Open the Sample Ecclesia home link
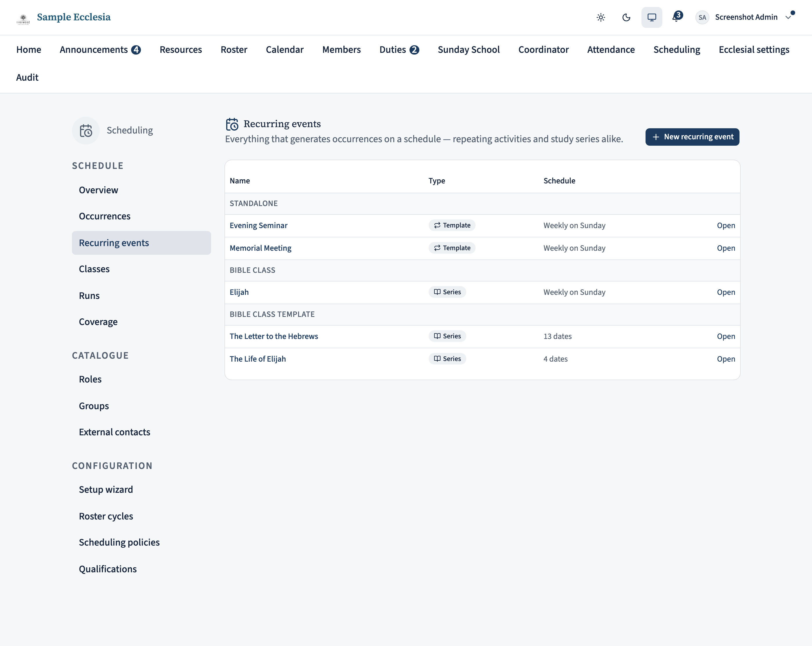 click(73, 17)
